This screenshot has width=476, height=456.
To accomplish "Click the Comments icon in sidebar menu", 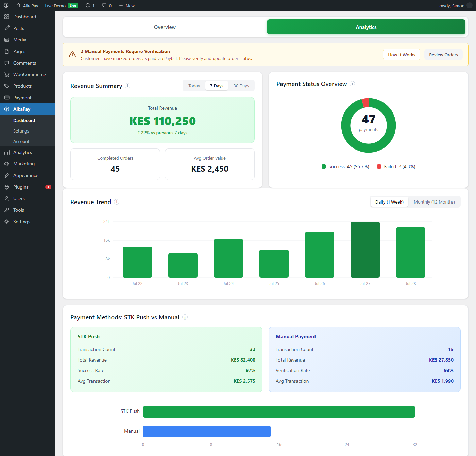I will pyautogui.click(x=7, y=63).
